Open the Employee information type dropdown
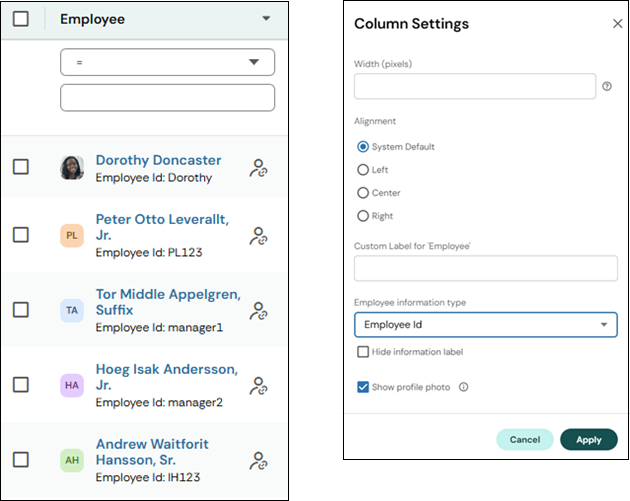This screenshot has height=501, width=630. [x=485, y=325]
